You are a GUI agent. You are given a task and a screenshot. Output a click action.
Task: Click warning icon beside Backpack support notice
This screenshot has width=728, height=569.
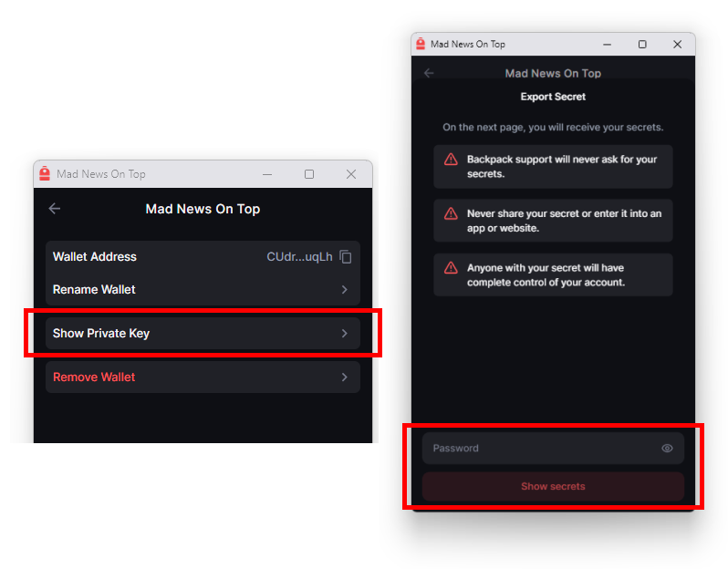tap(451, 160)
